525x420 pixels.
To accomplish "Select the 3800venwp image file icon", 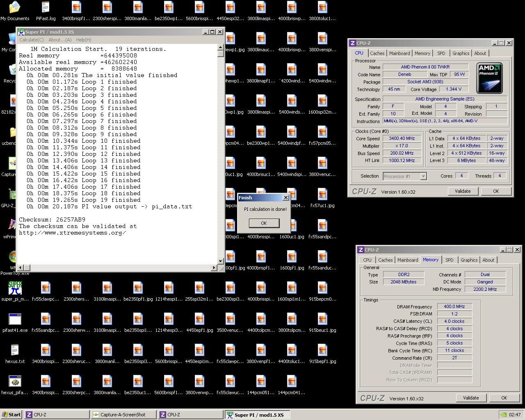I will point(199,381).
